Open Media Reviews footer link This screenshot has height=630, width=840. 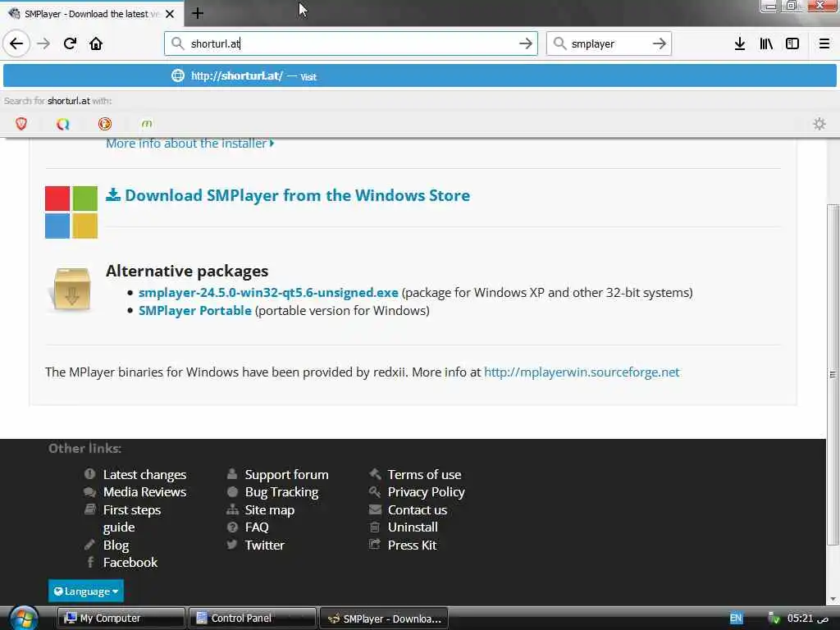point(144,492)
